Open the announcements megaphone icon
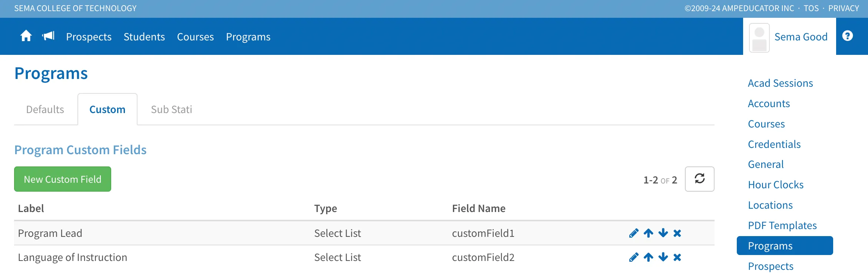The height and width of the screenshot is (278, 868). pyautogui.click(x=48, y=36)
